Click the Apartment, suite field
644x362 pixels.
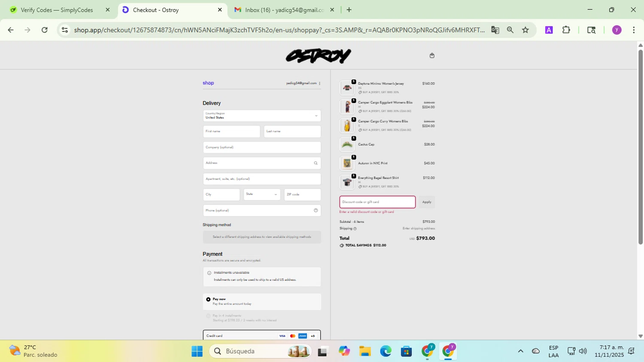pos(262,179)
